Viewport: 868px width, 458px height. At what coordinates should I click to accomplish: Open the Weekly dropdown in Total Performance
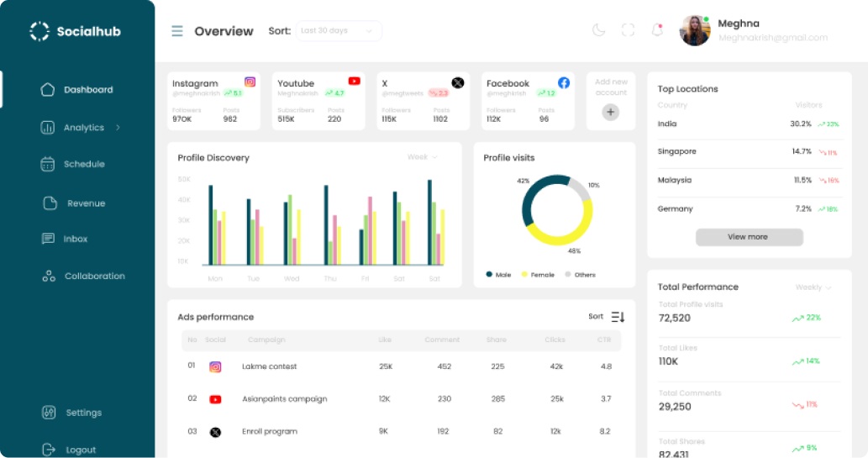pos(813,287)
